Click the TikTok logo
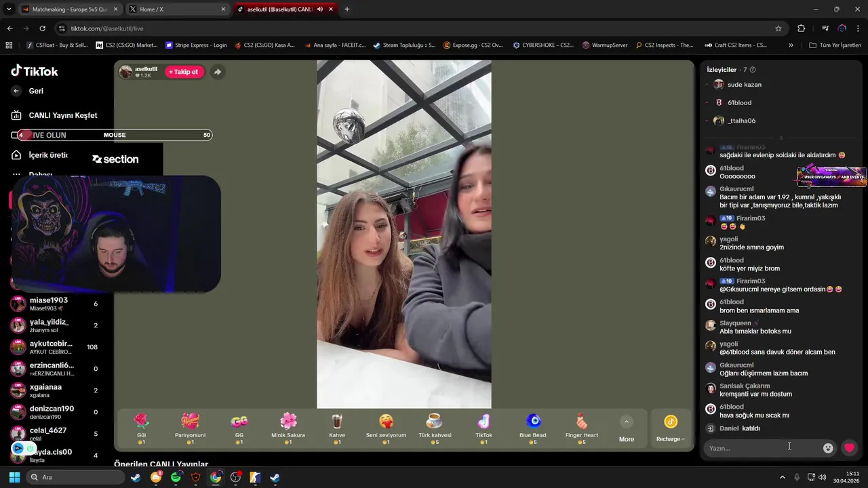 tap(35, 71)
